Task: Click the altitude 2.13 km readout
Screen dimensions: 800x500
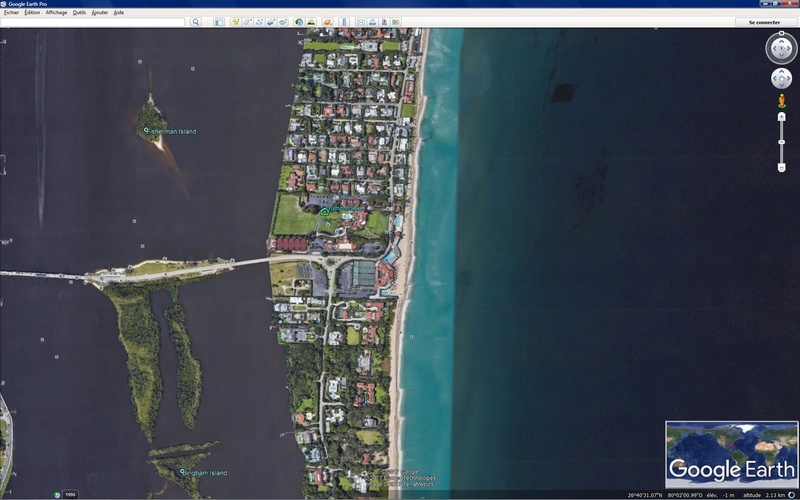Action: pos(764,495)
